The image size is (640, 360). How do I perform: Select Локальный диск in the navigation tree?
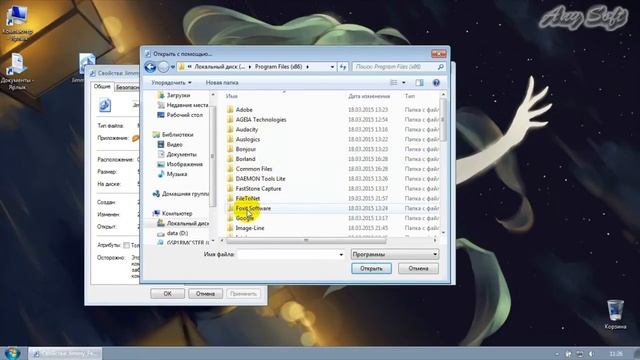point(183,223)
